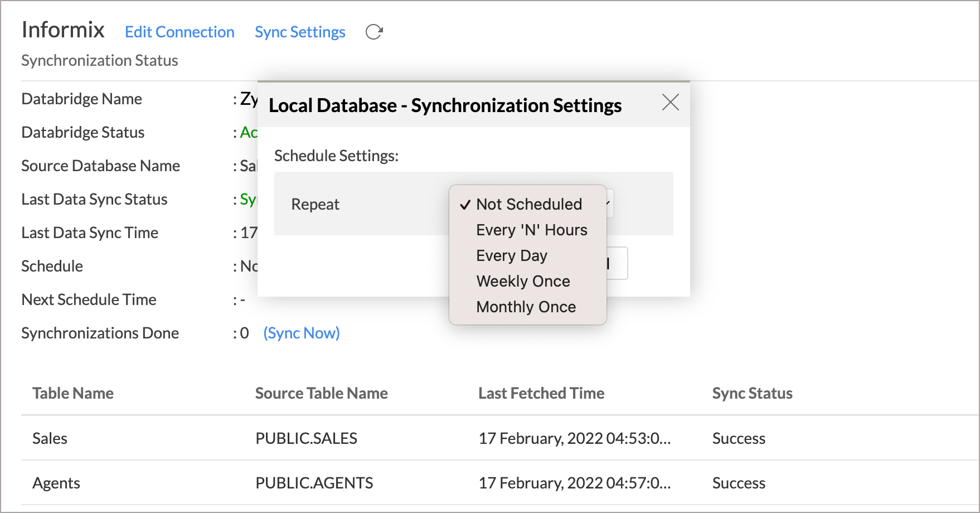Viewport: 980px width, 513px height.
Task: Trigger synchronization via the 'Sync Now' link
Action: [302, 333]
